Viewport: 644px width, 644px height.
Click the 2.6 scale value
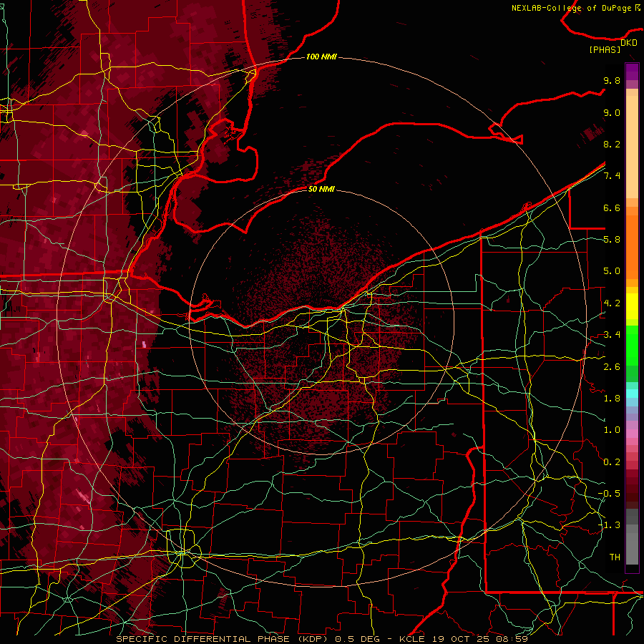(x=612, y=366)
